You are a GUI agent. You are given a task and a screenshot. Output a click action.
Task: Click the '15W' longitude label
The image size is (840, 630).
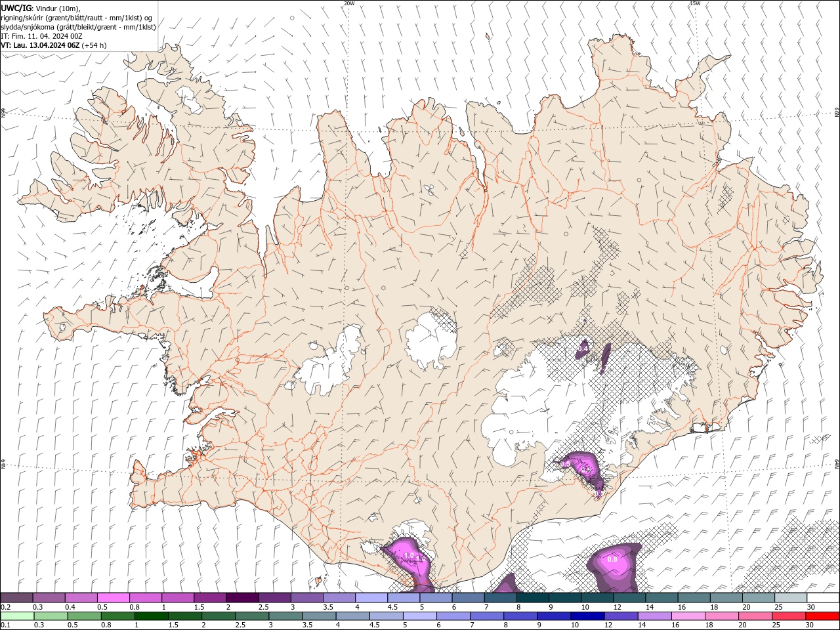(x=695, y=3)
